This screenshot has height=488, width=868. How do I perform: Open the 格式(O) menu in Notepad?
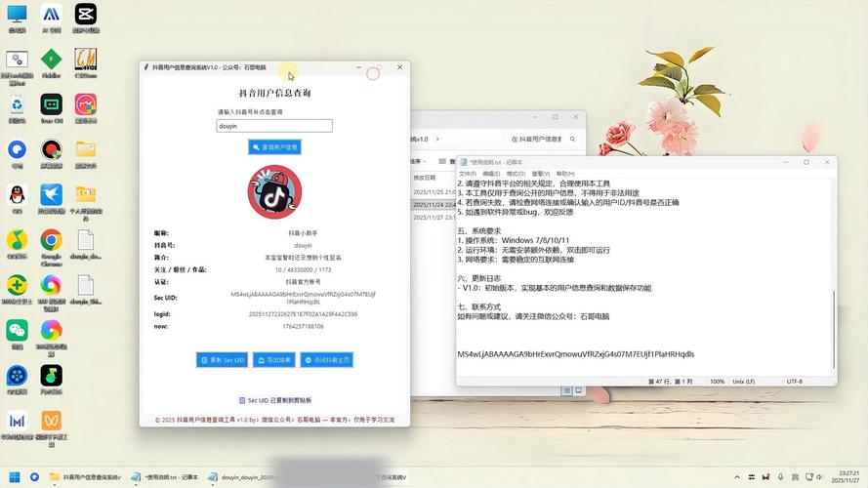point(514,174)
